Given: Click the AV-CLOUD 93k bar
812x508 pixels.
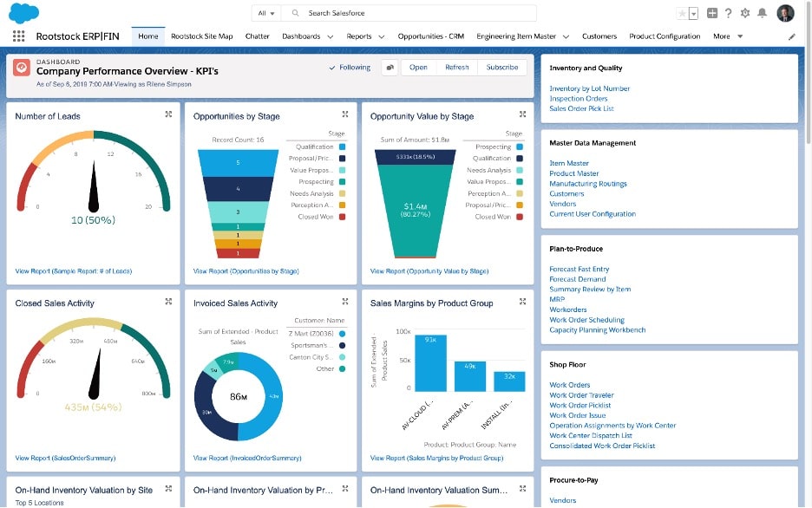Looking at the screenshot, I should [430, 363].
